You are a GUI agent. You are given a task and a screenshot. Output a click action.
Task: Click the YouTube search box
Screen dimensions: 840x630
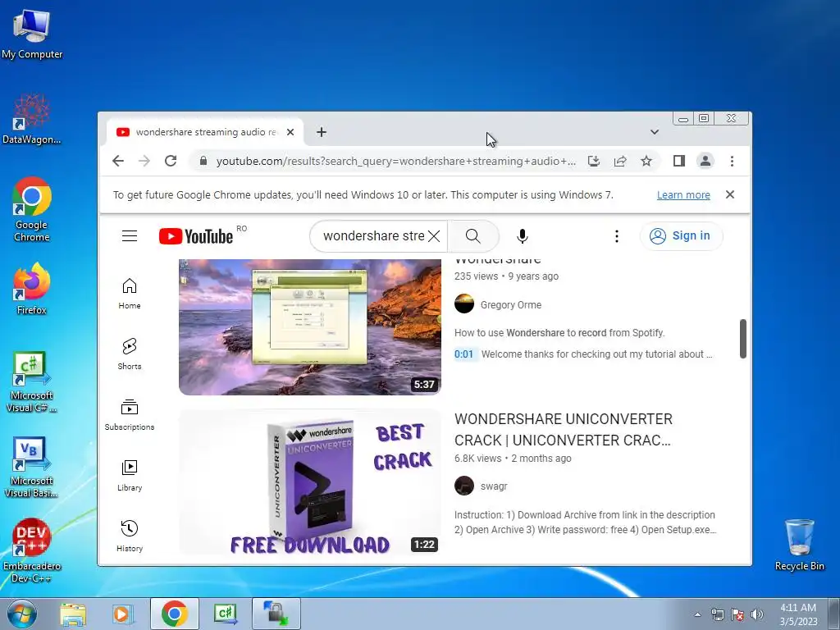[x=373, y=235]
